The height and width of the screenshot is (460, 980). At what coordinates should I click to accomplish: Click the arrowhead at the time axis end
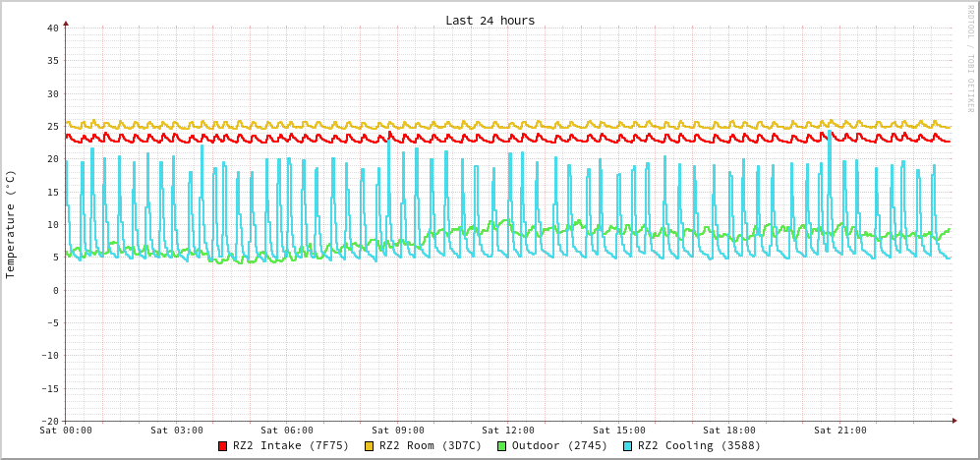(x=953, y=421)
